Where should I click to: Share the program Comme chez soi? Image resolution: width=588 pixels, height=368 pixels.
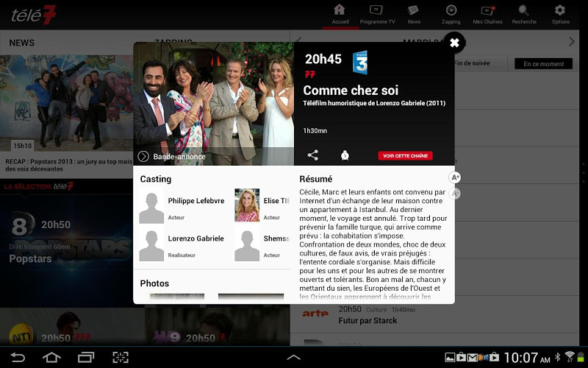click(313, 155)
